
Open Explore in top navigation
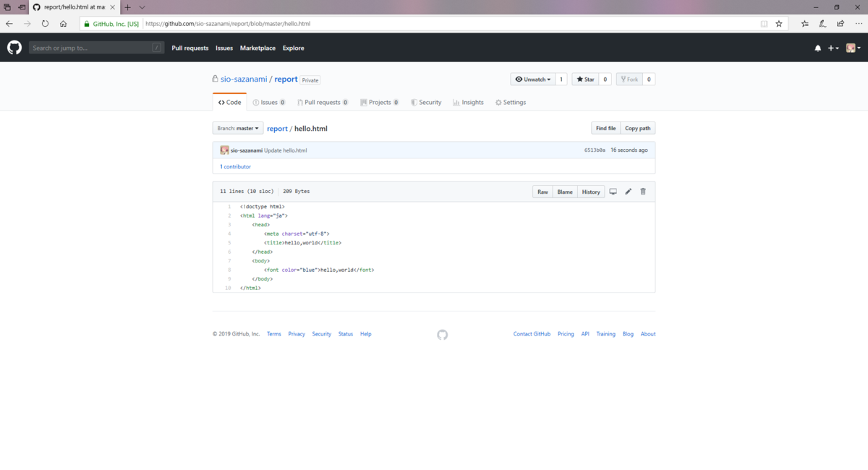point(294,48)
